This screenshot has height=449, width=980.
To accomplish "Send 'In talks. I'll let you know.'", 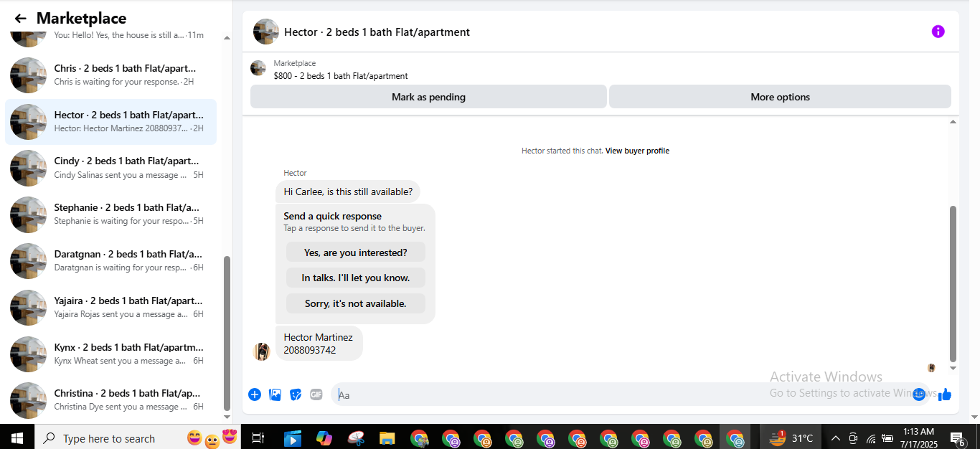I will pos(356,278).
